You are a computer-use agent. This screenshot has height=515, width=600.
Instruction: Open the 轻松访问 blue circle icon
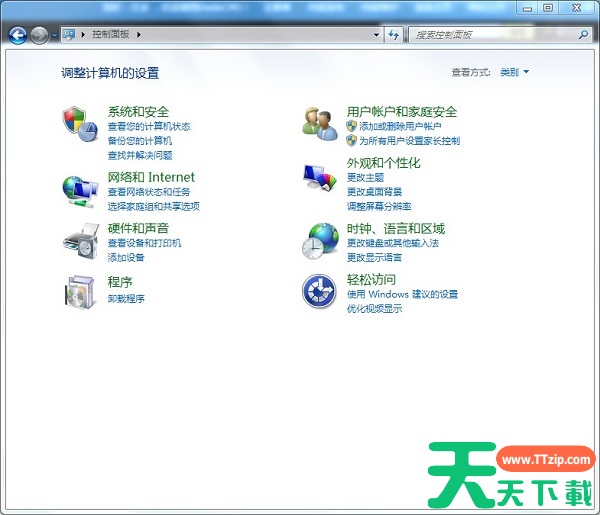[319, 292]
